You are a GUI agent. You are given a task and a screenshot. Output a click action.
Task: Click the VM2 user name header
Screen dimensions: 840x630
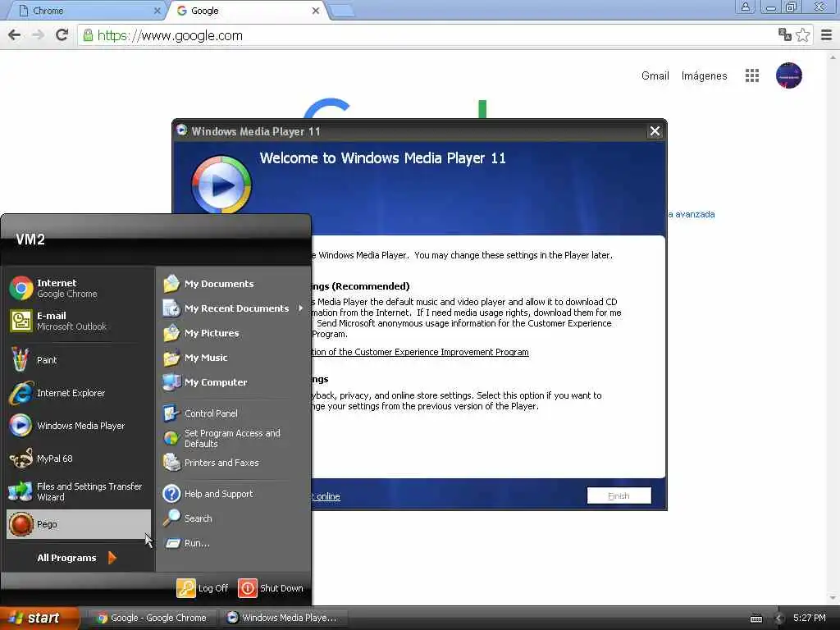tap(30, 240)
